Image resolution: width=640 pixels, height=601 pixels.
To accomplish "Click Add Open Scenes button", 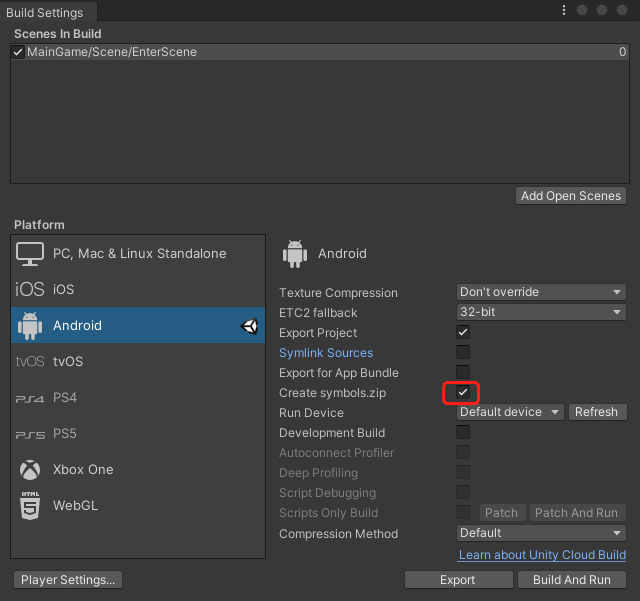I will tap(571, 196).
